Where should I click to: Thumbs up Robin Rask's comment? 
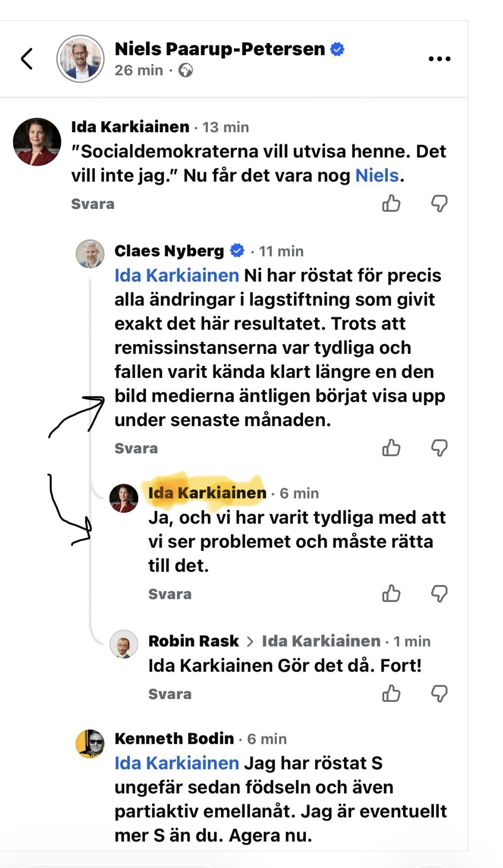391,693
